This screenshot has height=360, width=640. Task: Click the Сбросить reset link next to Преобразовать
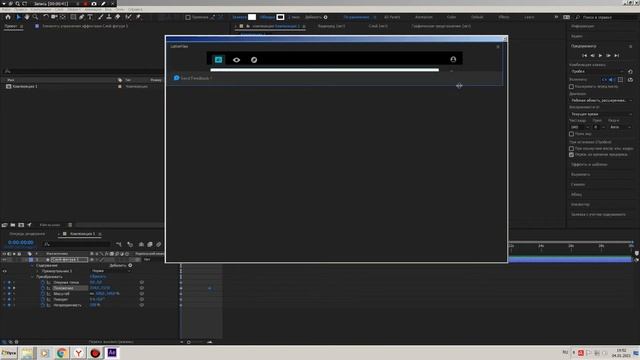click(x=98, y=277)
